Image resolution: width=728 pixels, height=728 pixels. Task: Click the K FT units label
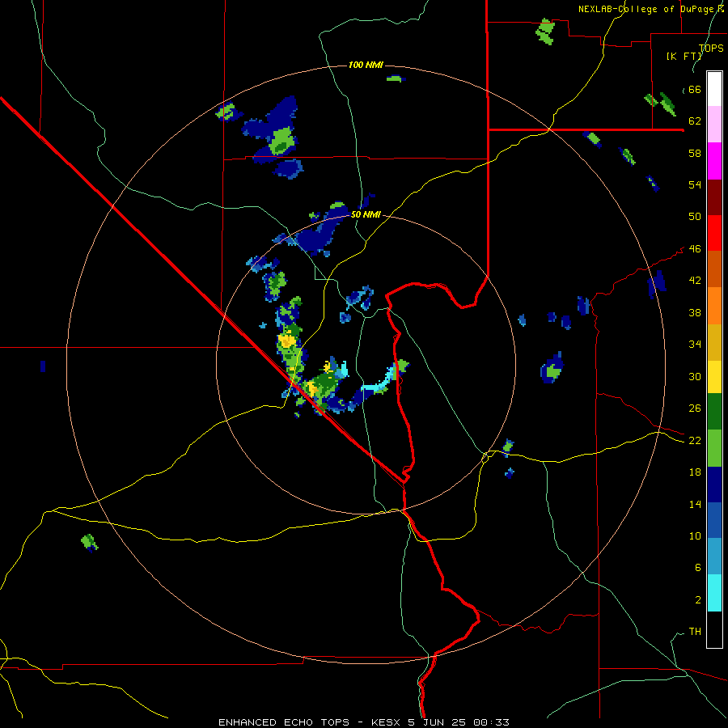(684, 56)
